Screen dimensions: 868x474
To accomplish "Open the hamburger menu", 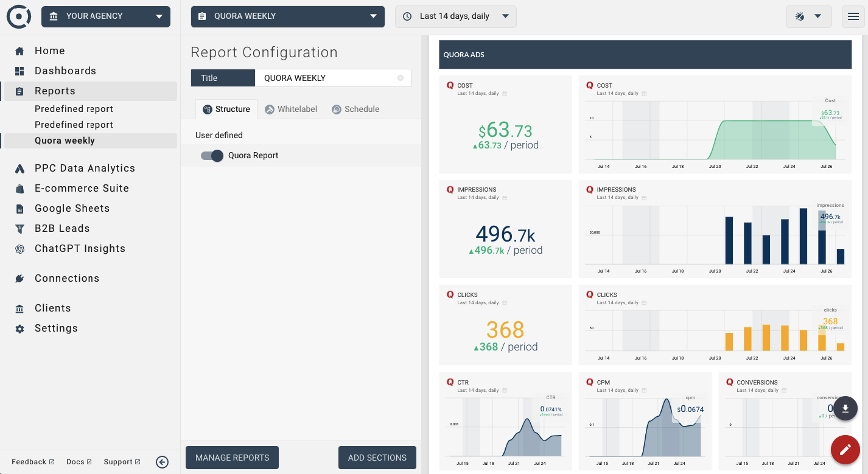I will [853, 16].
